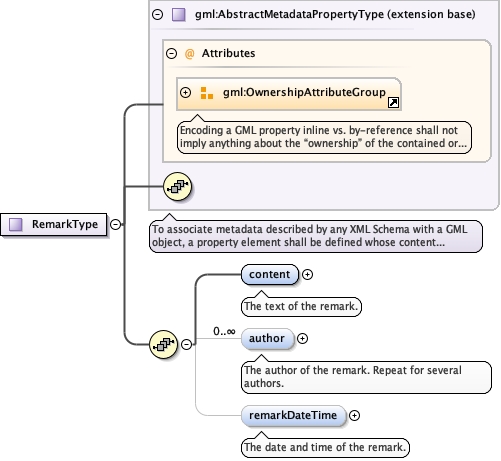
Task: Select the lower sequence compositor next to content
Action: click(x=163, y=344)
